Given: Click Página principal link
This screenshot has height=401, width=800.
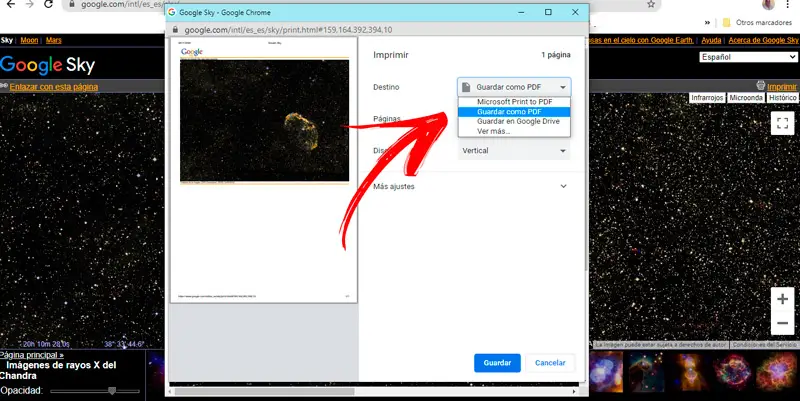Looking at the screenshot, I should [x=32, y=355].
